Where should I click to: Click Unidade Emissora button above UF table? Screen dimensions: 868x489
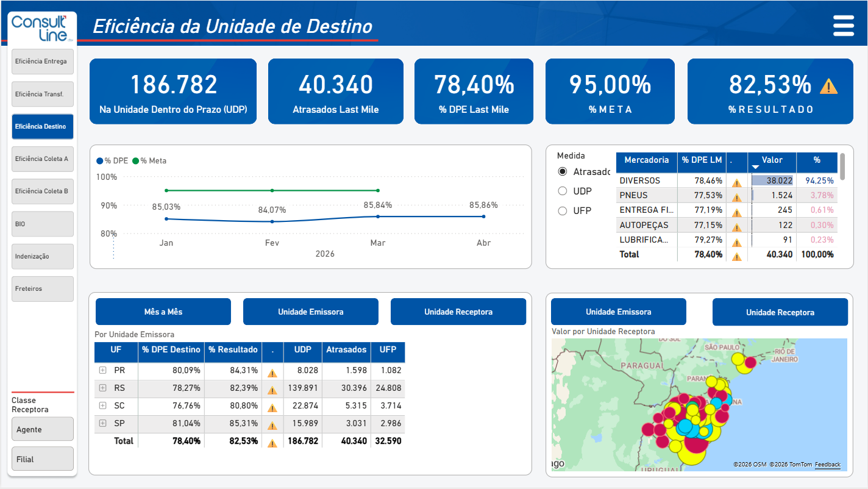(311, 312)
